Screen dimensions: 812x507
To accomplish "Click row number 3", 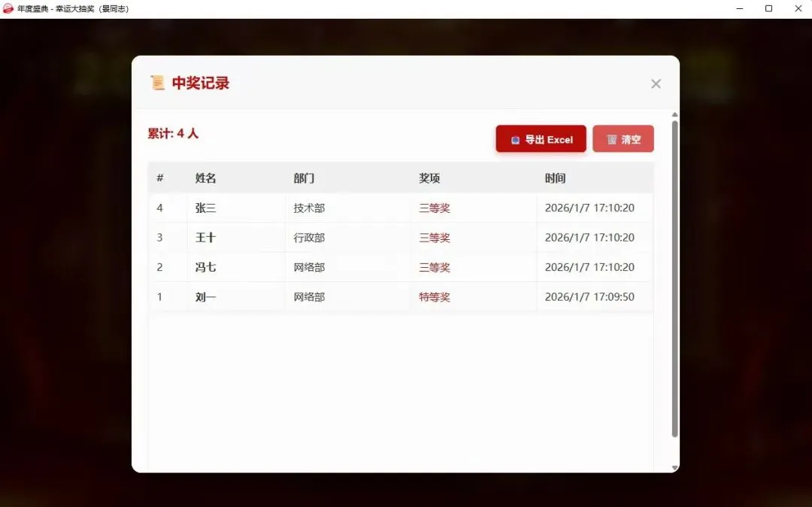I will coord(159,237).
